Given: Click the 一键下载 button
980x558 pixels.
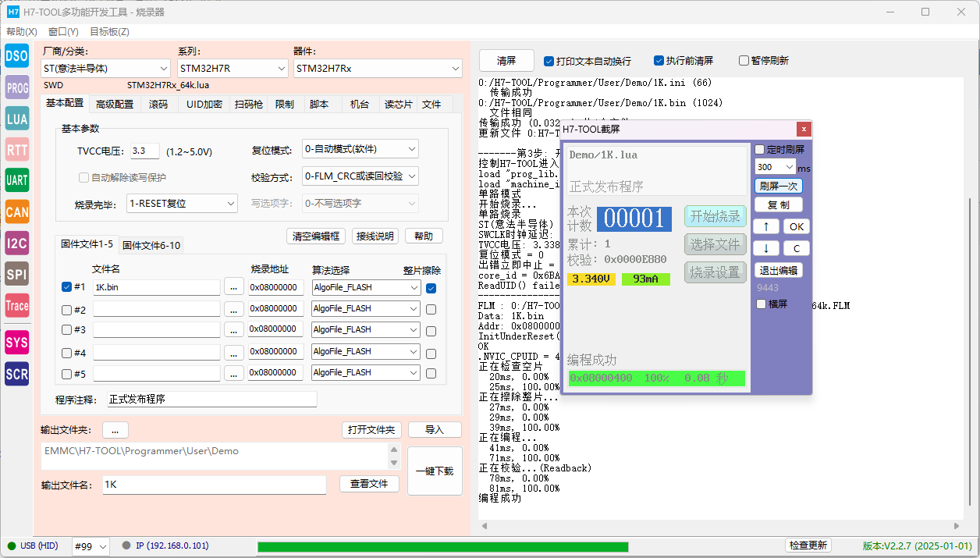Looking at the screenshot, I should point(435,471).
